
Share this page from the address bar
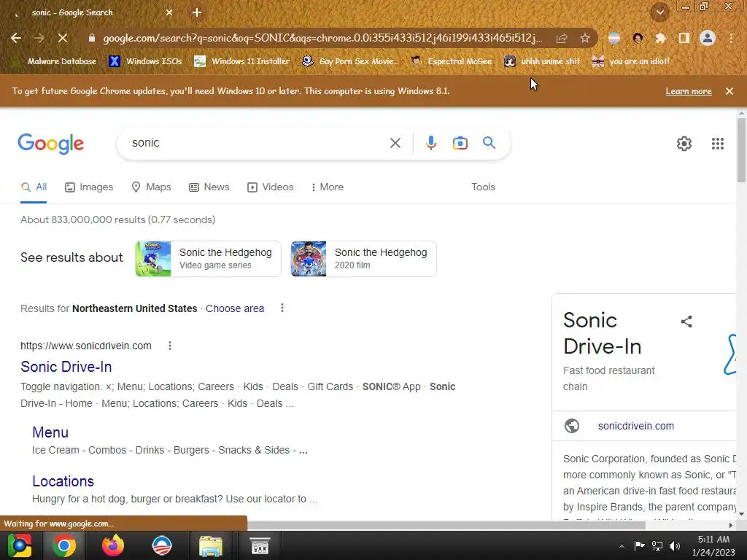pyautogui.click(x=562, y=38)
